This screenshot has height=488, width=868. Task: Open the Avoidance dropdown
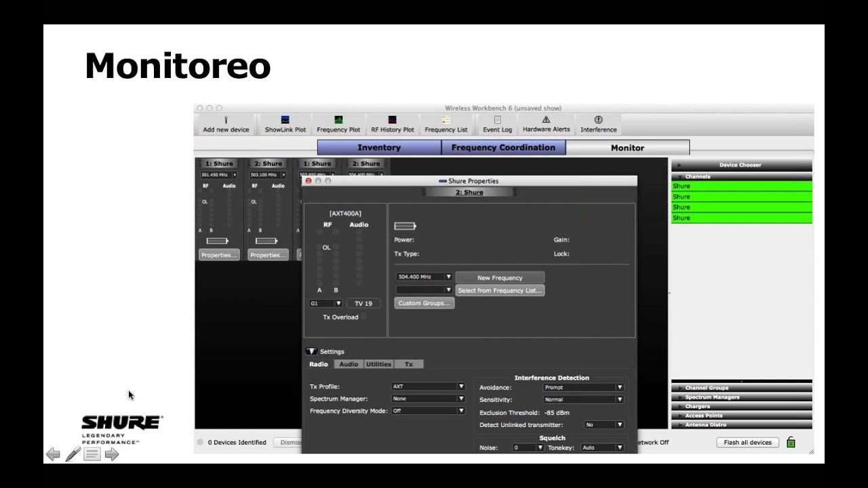[583, 387]
